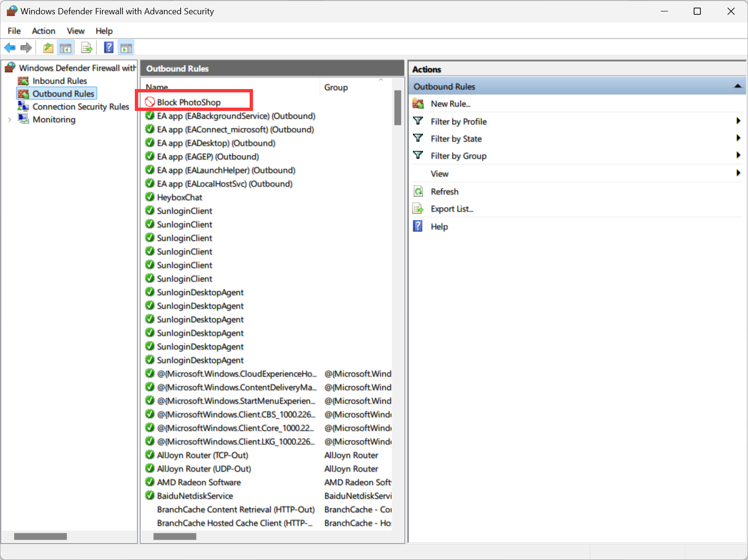Screen dimensions: 748x560
Task: Open the Help menu in menu bar
Action: pyautogui.click(x=104, y=31)
